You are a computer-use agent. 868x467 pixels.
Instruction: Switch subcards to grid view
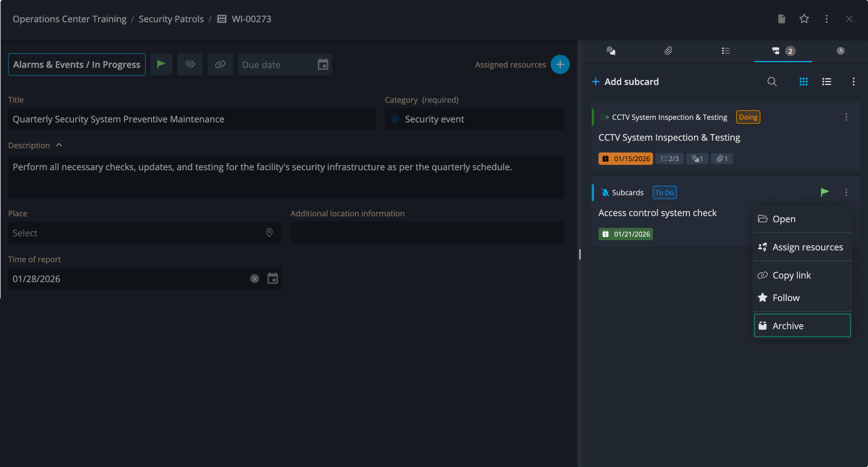pyautogui.click(x=803, y=82)
